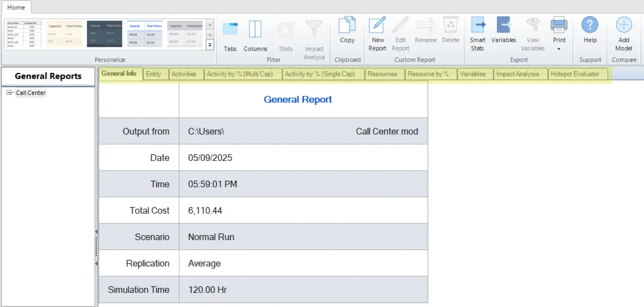This screenshot has height=307, width=644.
Task: Open the Home ribbon tab
Action: (x=16, y=7)
